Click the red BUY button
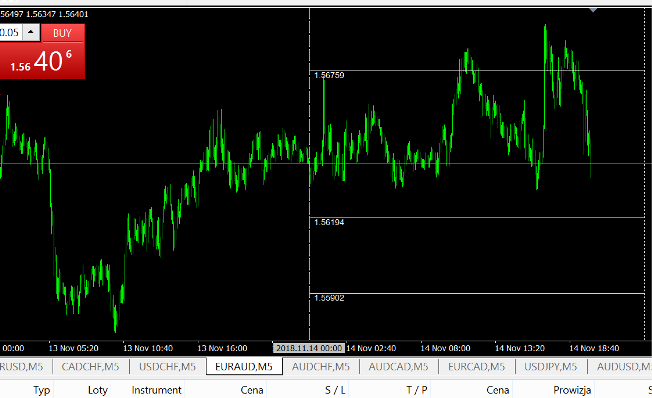 (63, 33)
